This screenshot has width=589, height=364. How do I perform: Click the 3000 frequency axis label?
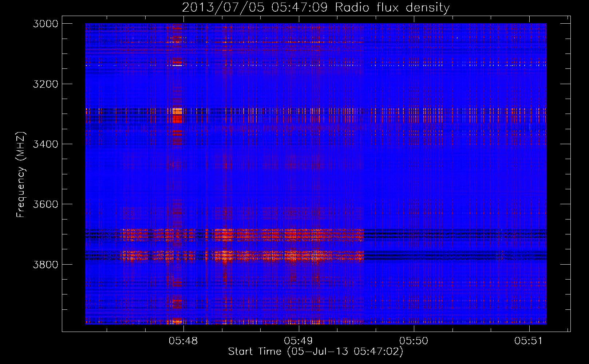[46, 24]
